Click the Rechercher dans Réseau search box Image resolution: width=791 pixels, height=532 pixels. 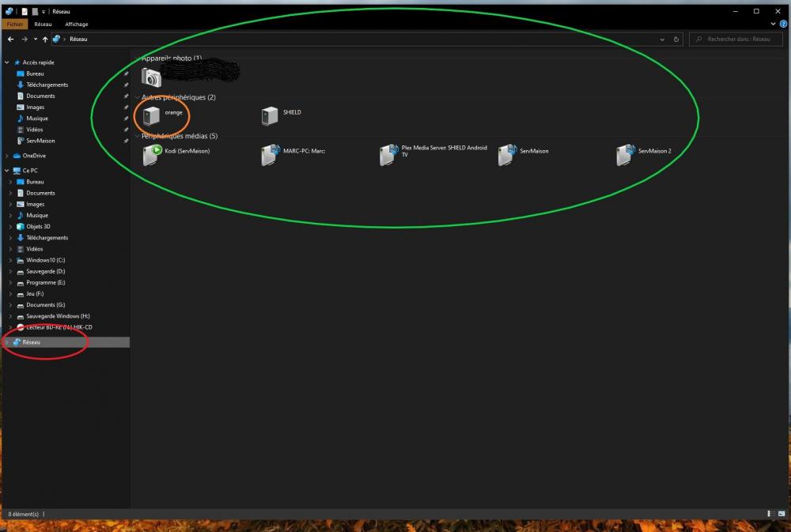tap(736, 39)
